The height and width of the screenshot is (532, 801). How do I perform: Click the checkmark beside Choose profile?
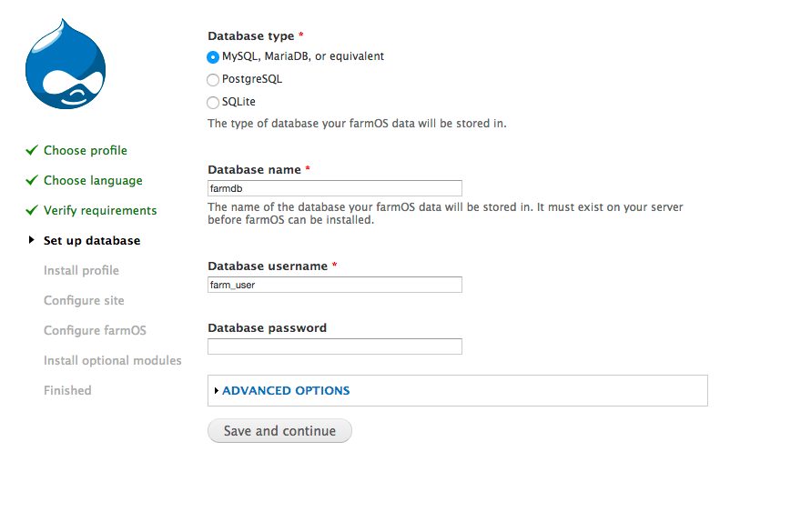(32, 150)
